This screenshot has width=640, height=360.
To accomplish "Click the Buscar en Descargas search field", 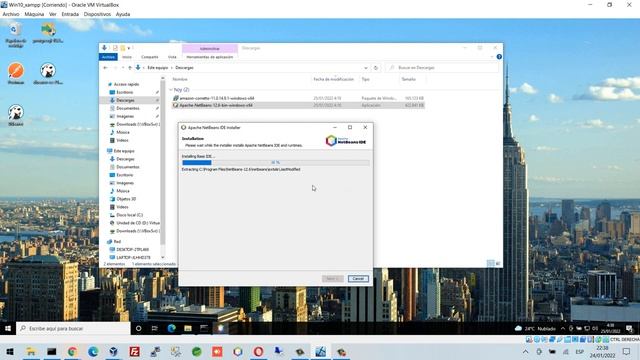I will 442,68.
